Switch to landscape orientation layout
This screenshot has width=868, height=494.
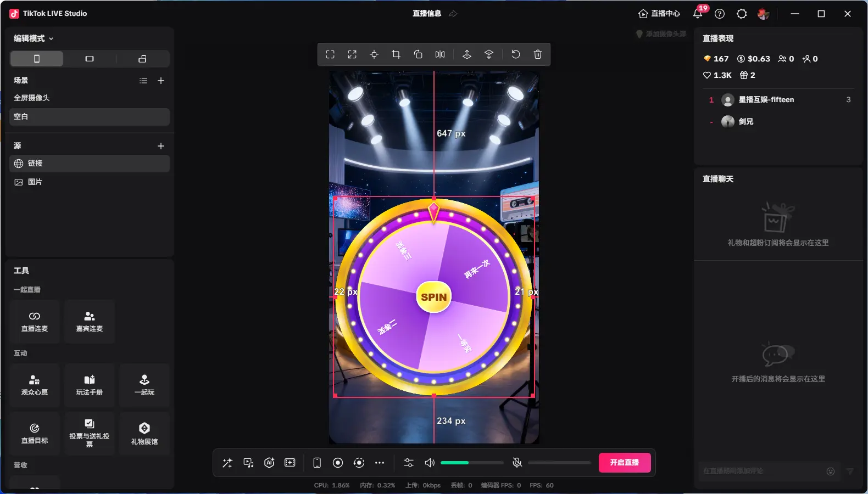pyautogui.click(x=90, y=59)
